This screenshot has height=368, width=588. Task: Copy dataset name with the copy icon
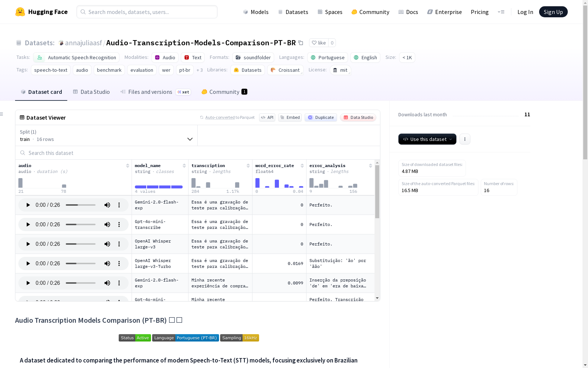coord(301,43)
